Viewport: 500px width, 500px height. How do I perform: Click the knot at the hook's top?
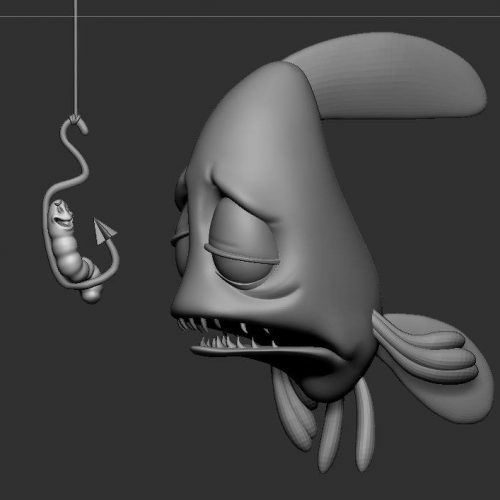click(76, 119)
